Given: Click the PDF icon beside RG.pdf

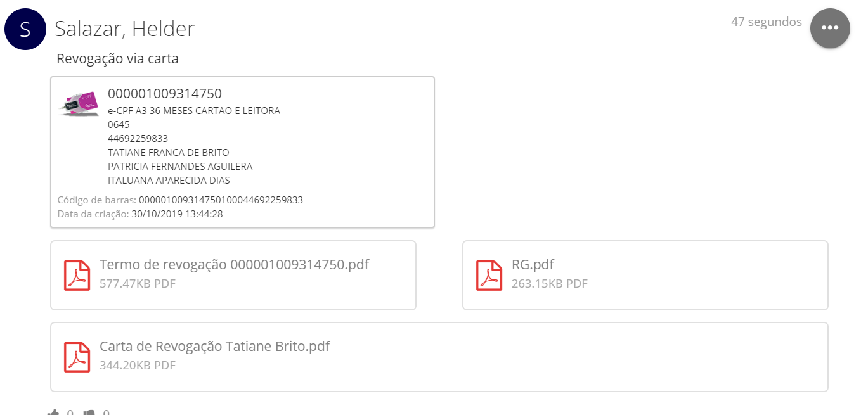Looking at the screenshot, I should point(489,276).
